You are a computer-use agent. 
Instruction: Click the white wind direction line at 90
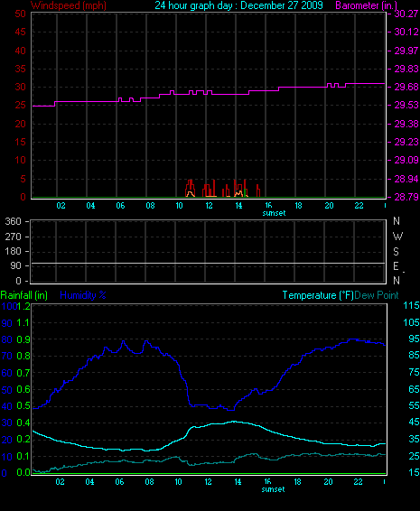coord(208,263)
